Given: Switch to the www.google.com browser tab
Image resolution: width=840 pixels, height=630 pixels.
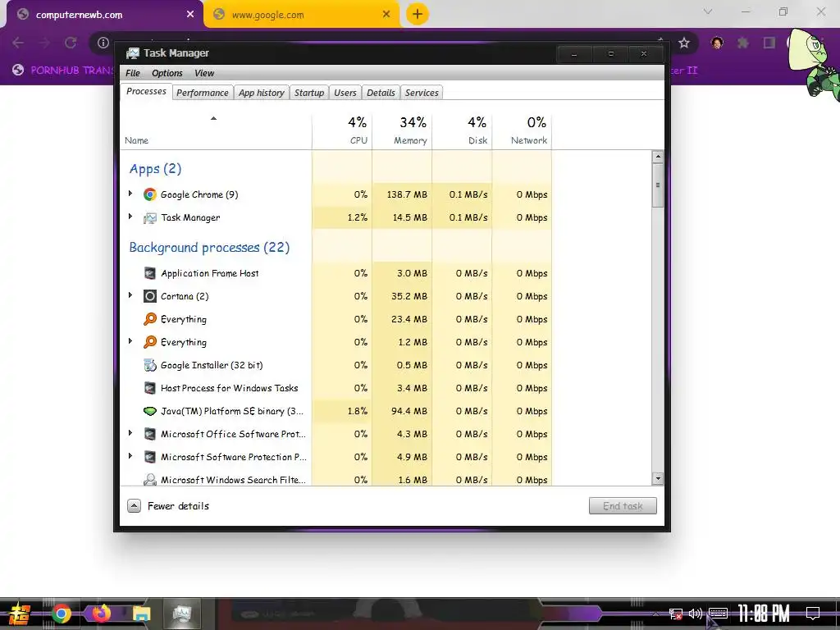Looking at the screenshot, I should [x=302, y=15].
